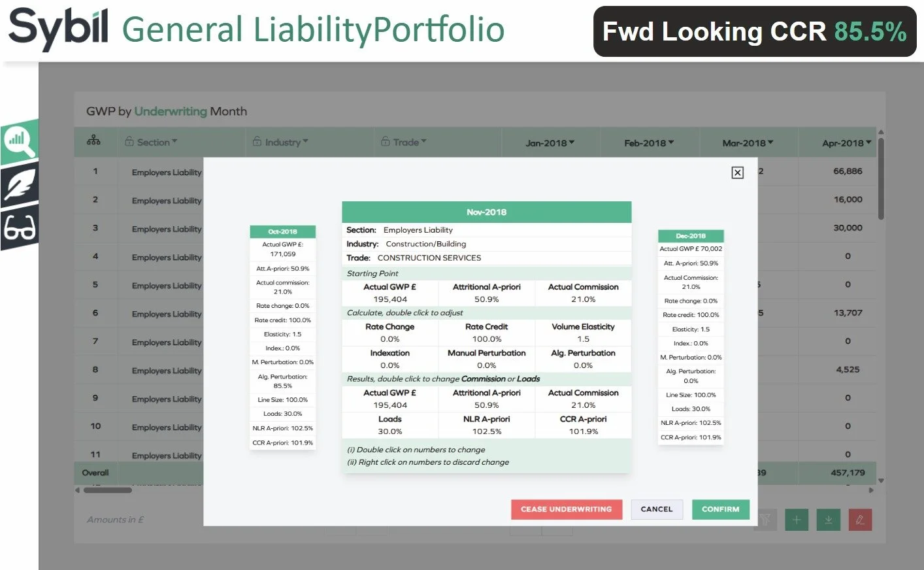Select row 5 Employers Liability in the table
This screenshot has width=924, height=570.
coord(167,286)
